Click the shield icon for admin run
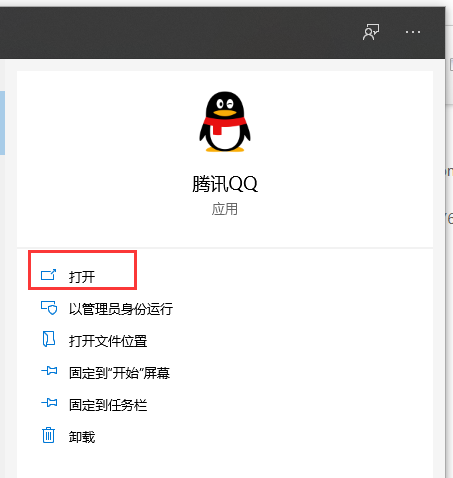This screenshot has height=478, width=453. (x=49, y=308)
